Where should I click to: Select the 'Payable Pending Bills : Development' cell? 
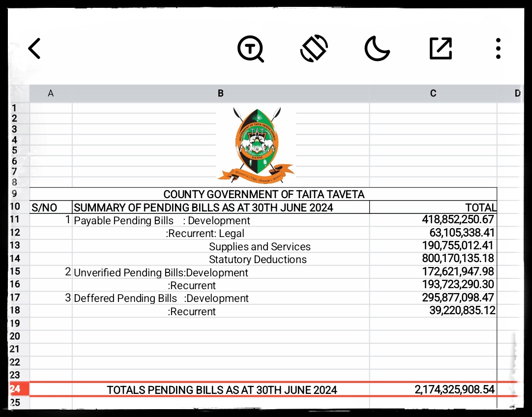tap(221, 220)
